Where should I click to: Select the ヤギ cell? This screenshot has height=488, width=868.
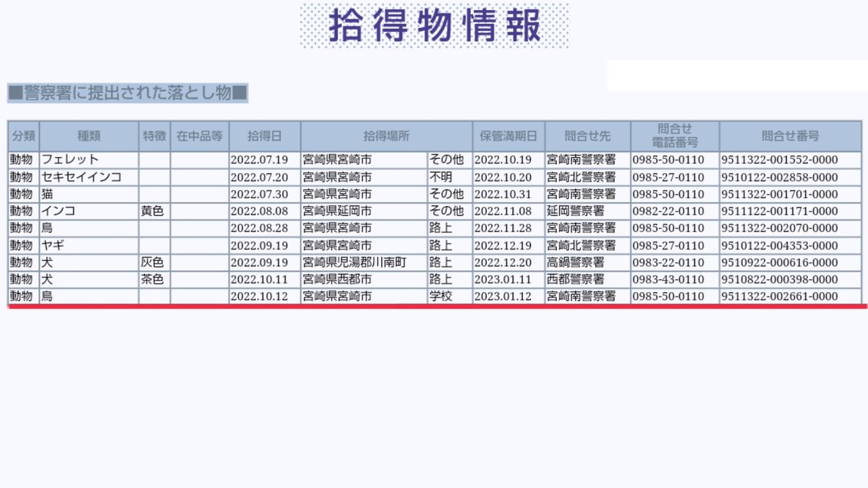tap(89, 245)
